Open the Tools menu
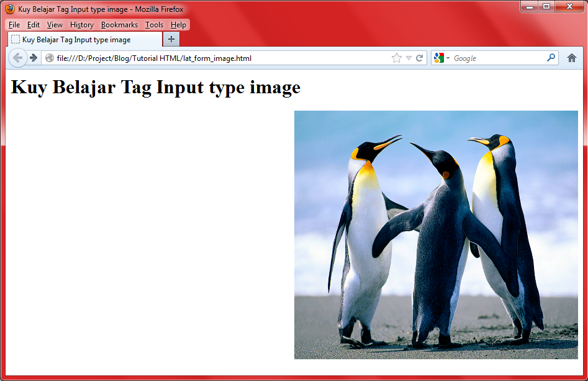 pos(153,25)
